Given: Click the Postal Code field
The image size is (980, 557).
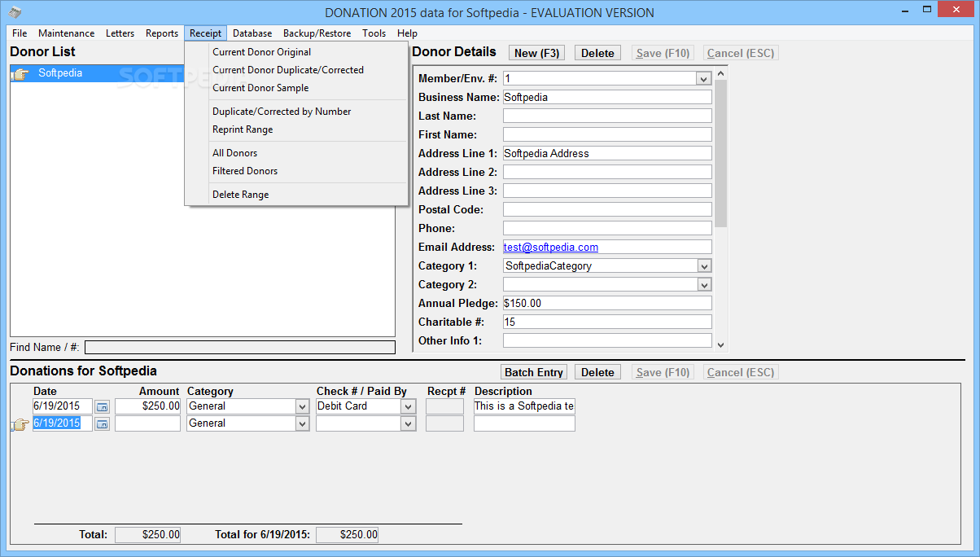Looking at the screenshot, I should click(607, 209).
